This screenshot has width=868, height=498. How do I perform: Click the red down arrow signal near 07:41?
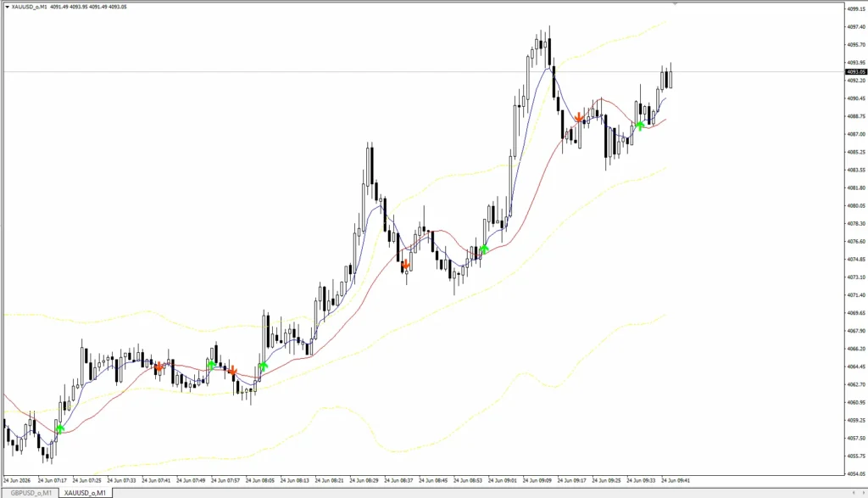pyautogui.click(x=159, y=367)
